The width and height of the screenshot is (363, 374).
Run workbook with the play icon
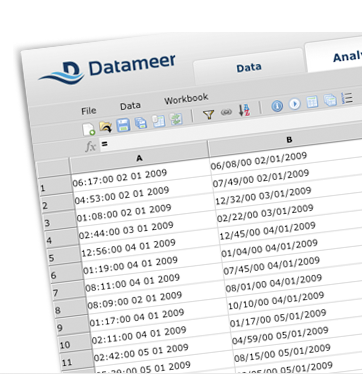(x=294, y=104)
